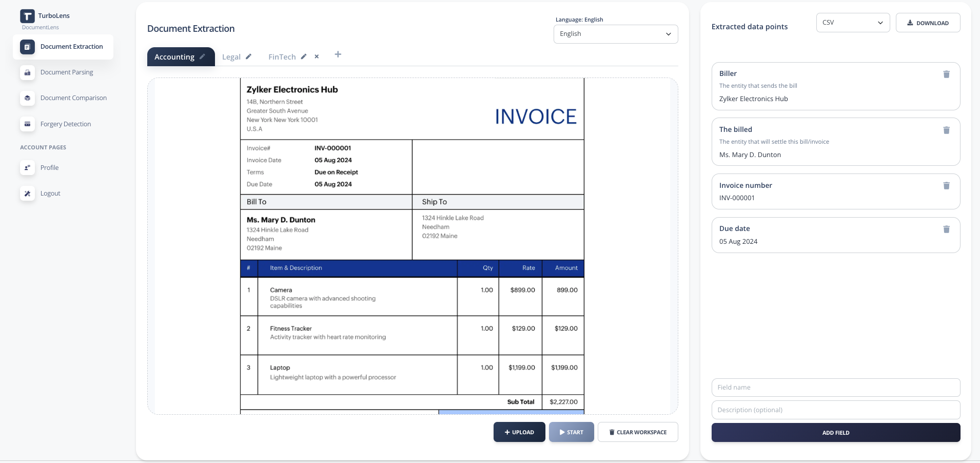Viewport: 980px width, 463px height.
Task: Open the FinTech tab
Action: (x=282, y=57)
